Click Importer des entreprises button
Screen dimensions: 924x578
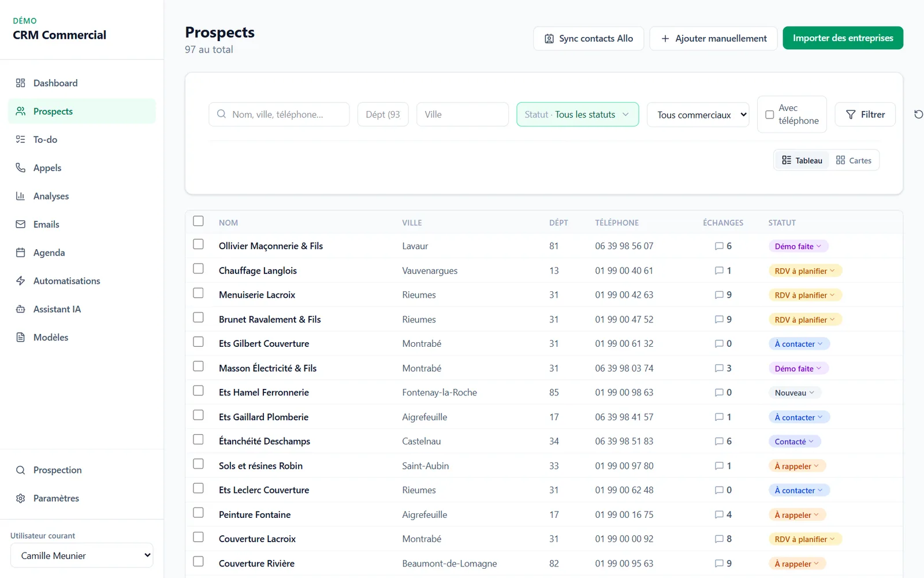pyautogui.click(x=843, y=38)
